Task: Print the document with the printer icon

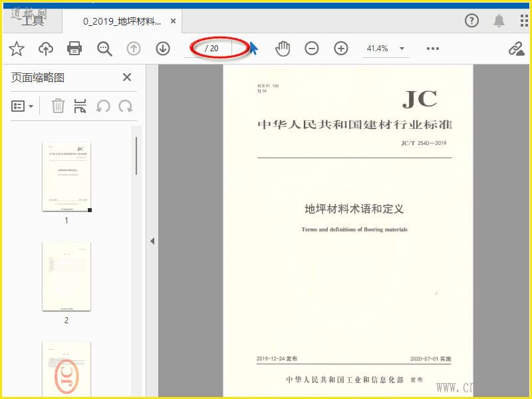Action: [x=74, y=49]
